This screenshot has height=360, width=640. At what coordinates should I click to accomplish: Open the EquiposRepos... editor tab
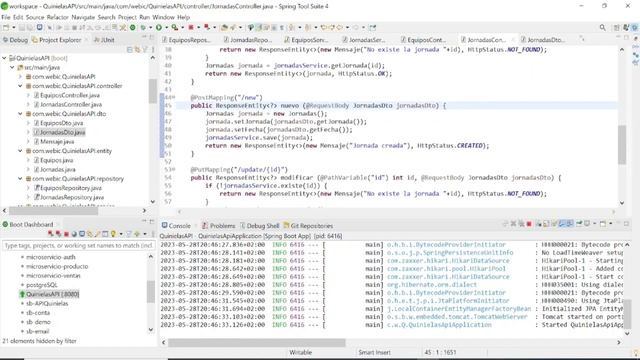tap(186, 40)
